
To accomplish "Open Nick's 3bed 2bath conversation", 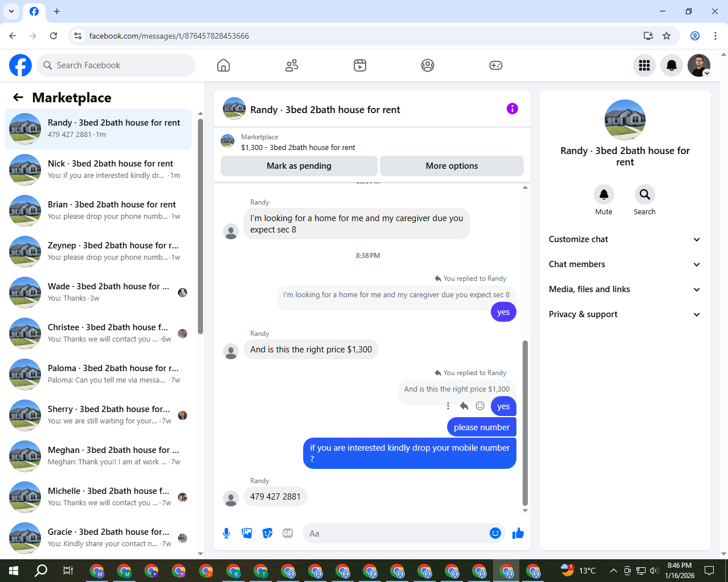I will coord(98,169).
